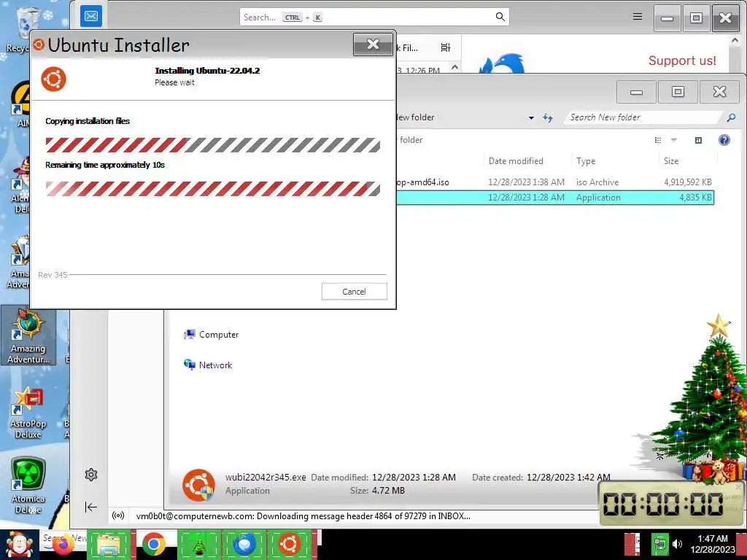
Task: Cancel the Ubuntu installation
Action: click(354, 292)
